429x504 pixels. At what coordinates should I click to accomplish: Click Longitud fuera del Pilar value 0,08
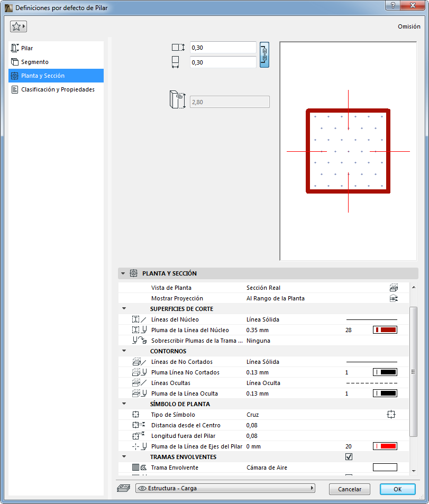[x=252, y=436]
